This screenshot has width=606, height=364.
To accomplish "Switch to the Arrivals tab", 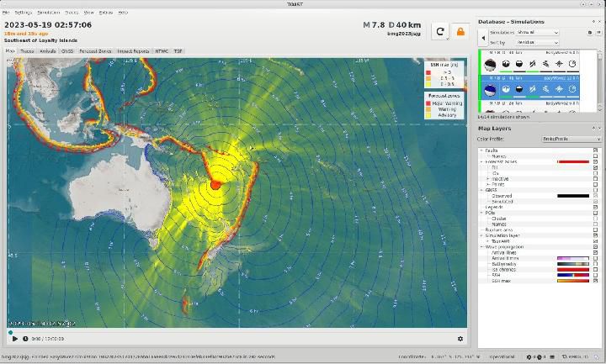I will click(47, 51).
